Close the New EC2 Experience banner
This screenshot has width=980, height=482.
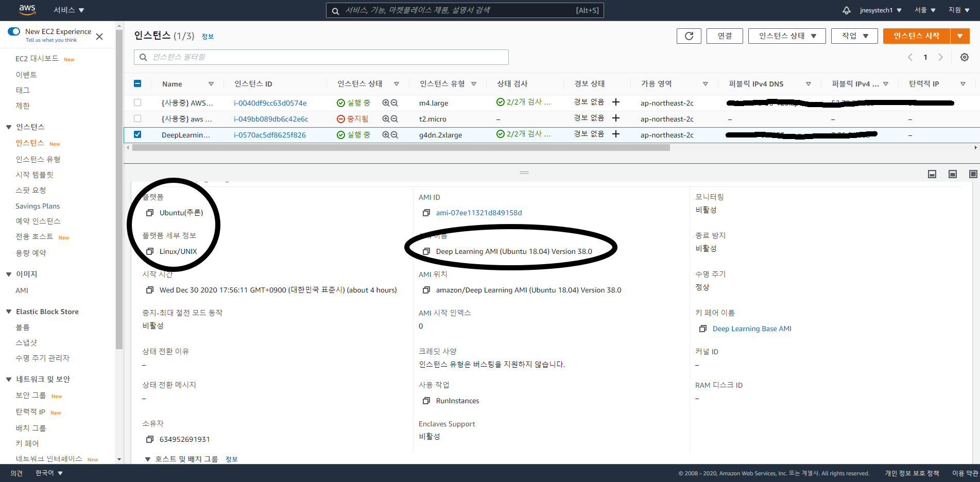click(99, 36)
